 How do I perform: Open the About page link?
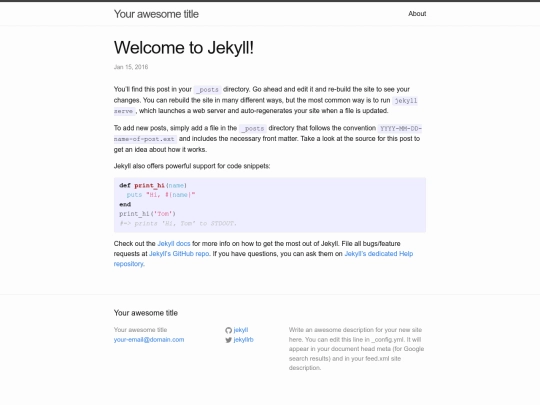click(417, 14)
